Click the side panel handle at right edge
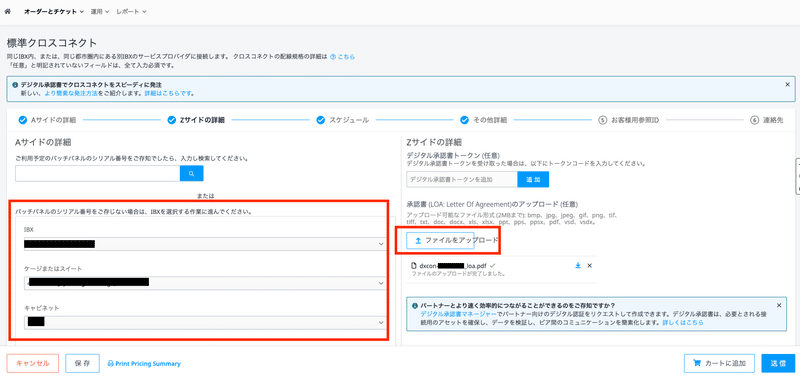 click(797, 176)
